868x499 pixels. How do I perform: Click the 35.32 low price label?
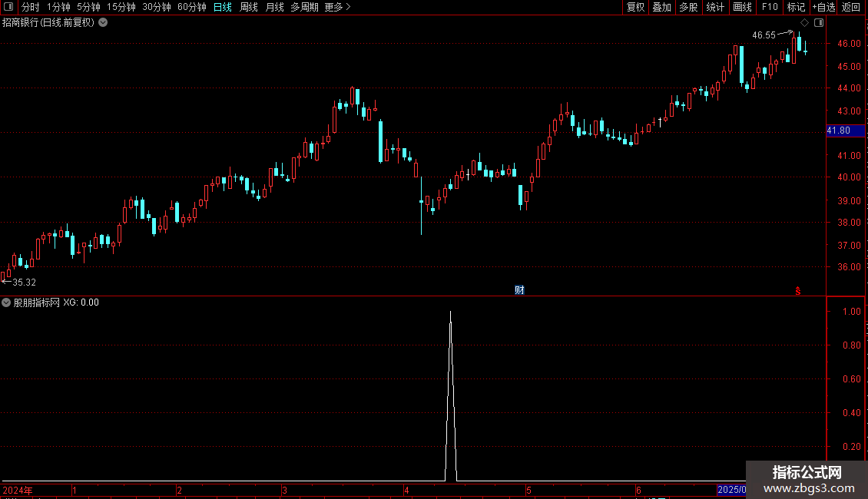coord(24,283)
